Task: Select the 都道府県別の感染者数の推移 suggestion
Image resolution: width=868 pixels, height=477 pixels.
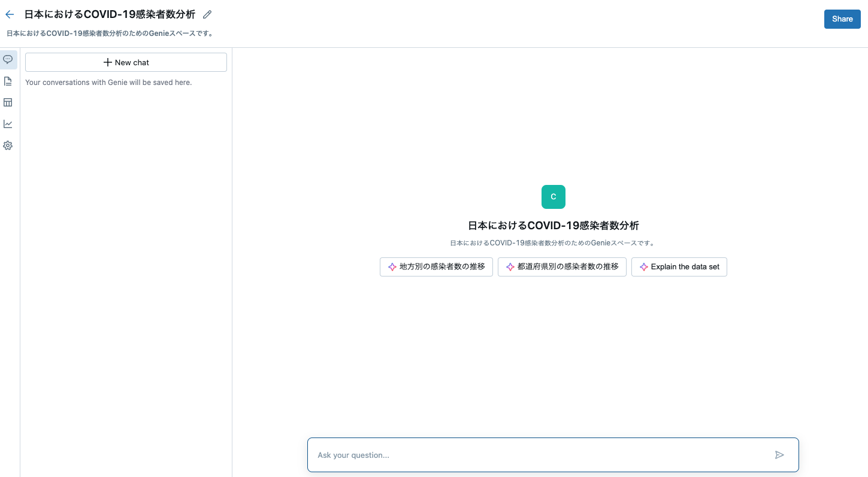Action: point(562,266)
